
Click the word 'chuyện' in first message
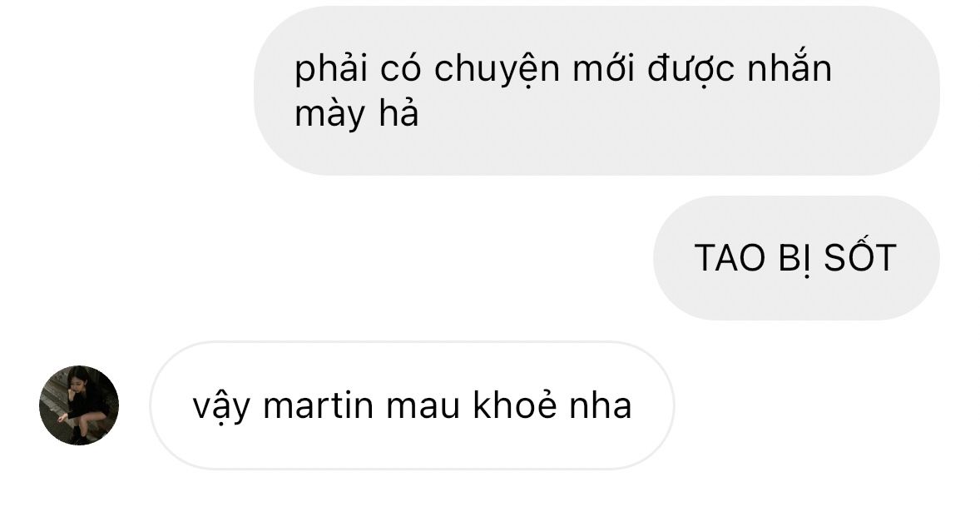[x=497, y=70]
